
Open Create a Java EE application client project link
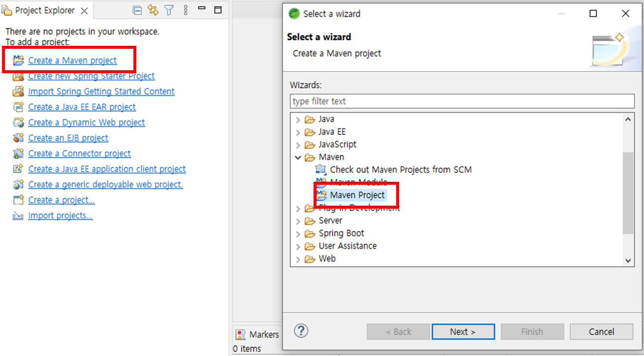107,169
